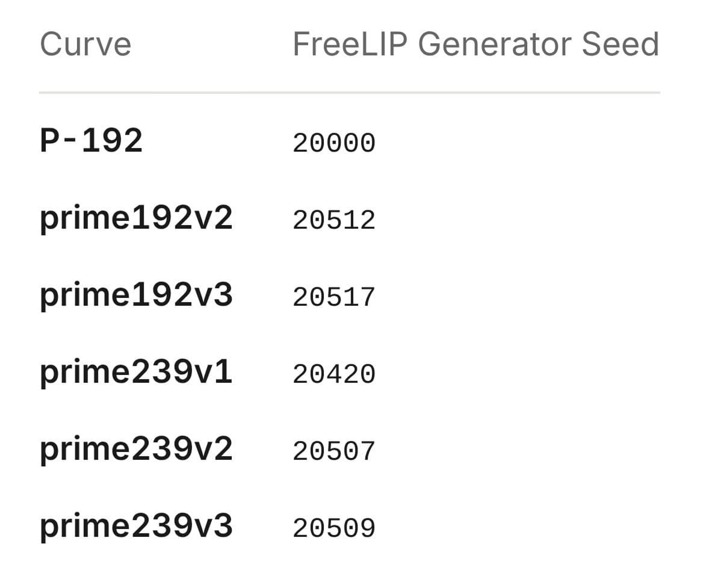Click seed value 20420
This screenshot has width=703, height=588.
point(334,375)
